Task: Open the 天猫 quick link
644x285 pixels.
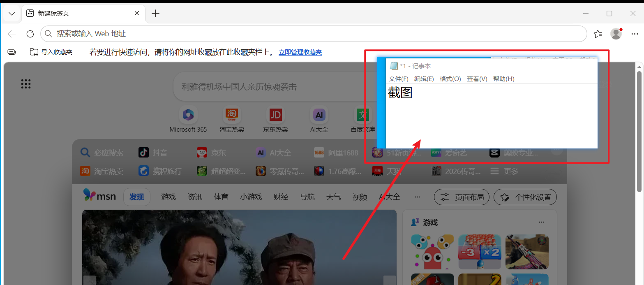Action: pyautogui.click(x=387, y=171)
